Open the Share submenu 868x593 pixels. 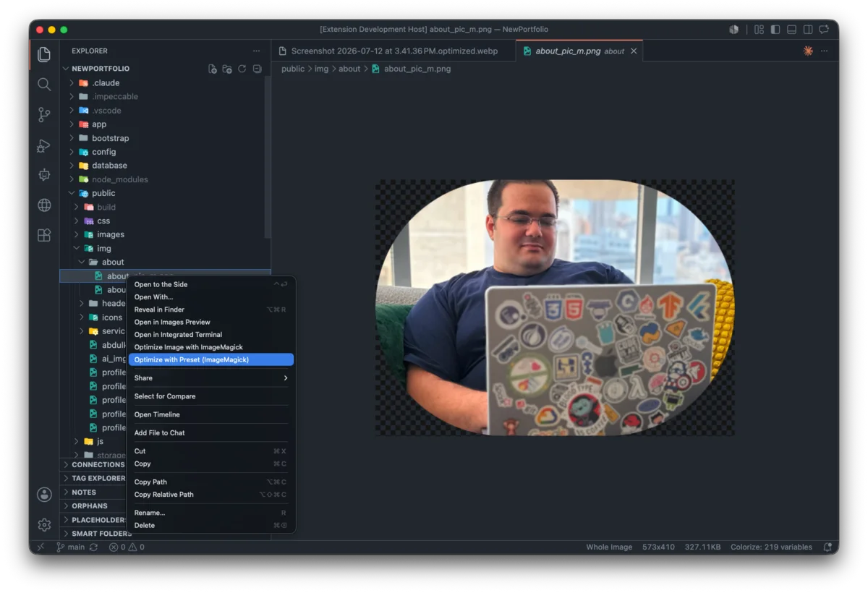210,378
